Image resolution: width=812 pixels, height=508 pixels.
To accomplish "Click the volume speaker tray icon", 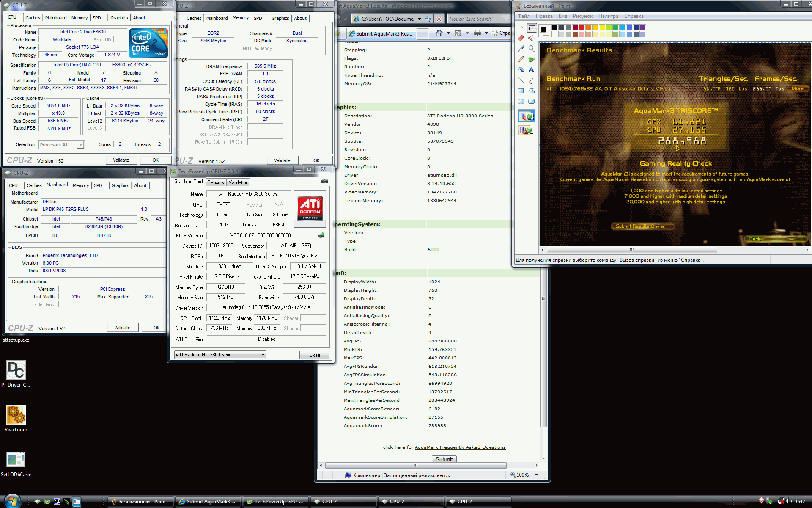I will click(789, 501).
